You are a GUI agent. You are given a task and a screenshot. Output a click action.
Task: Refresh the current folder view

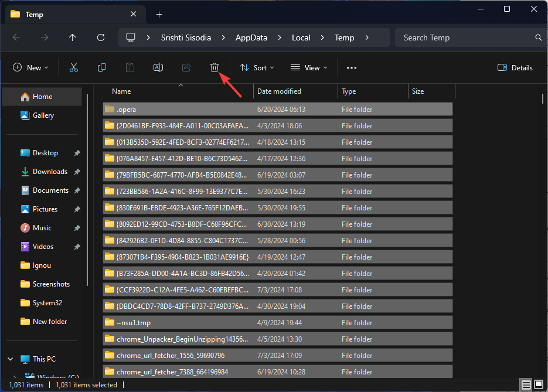click(101, 38)
